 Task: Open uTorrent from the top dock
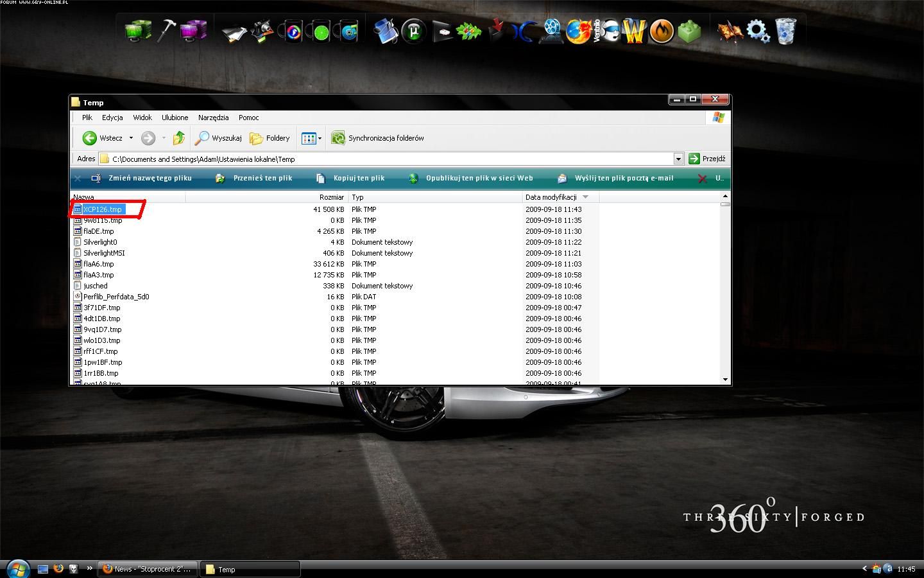point(414,31)
